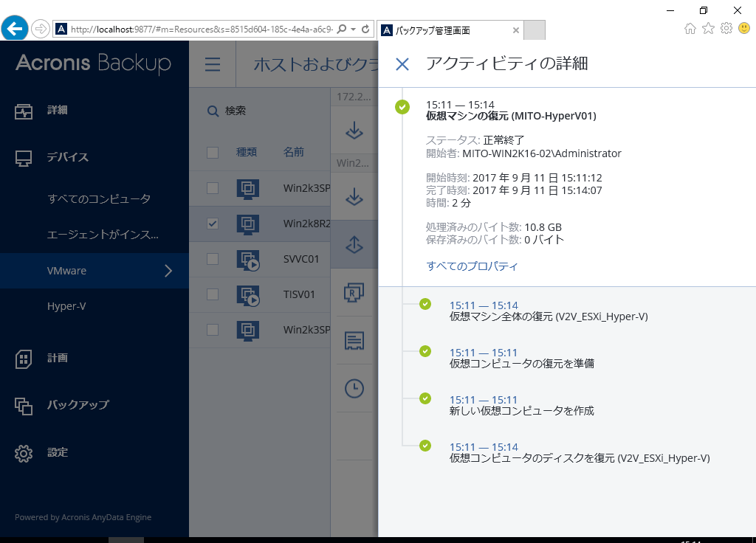756x543 pixels.
Task: Open 設定 gear icon in sidebar
Action: pyautogui.click(x=24, y=453)
